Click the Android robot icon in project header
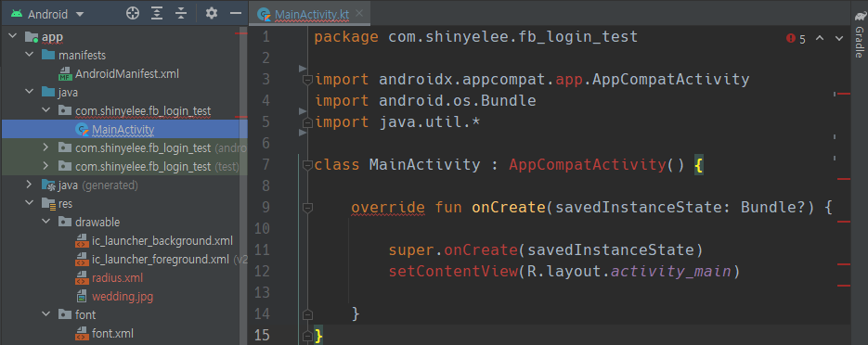The height and width of the screenshot is (345, 868). pyautogui.click(x=17, y=14)
